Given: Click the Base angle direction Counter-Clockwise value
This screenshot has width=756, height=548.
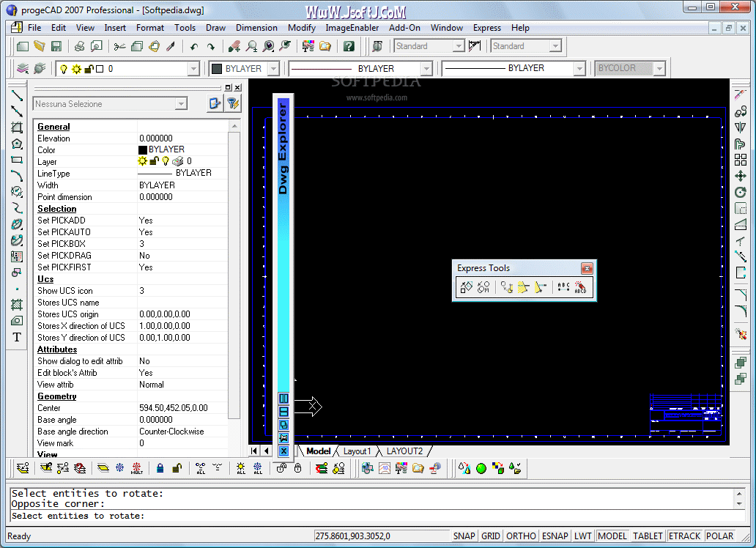Looking at the screenshot, I should 171,432.
